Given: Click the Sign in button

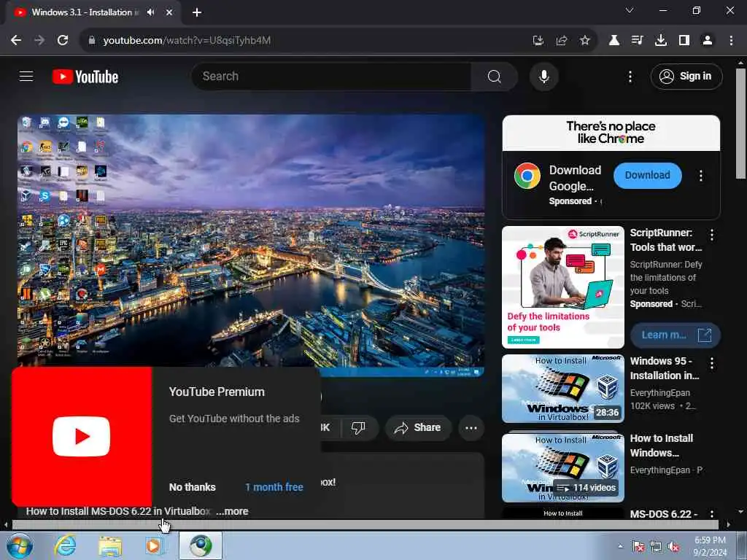Looking at the screenshot, I should [686, 76].
